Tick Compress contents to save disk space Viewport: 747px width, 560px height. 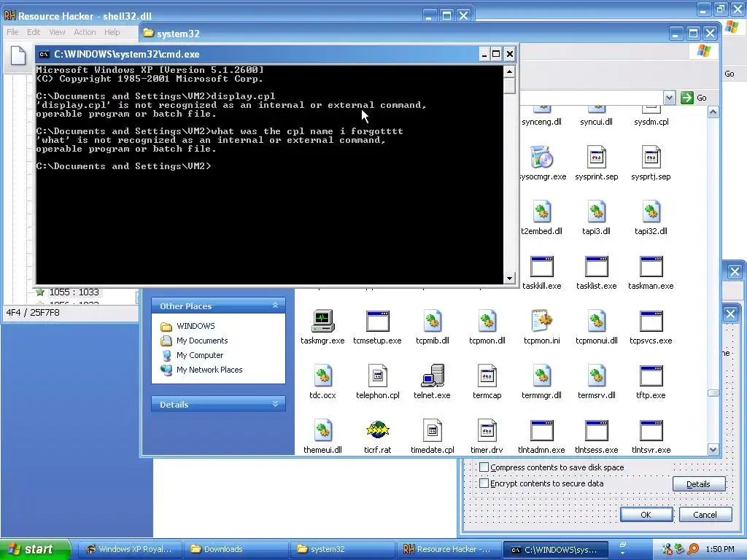[484, 467]
